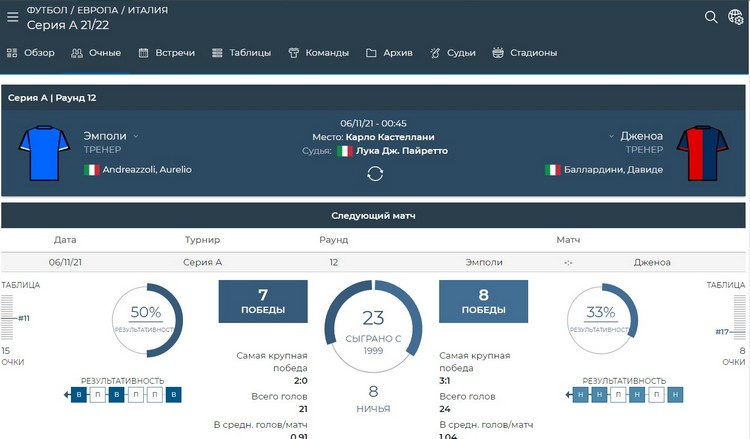750x439 pixels.
Task: Open coach Andreazzoli, Aurelio link
Action: click(147, 169)
